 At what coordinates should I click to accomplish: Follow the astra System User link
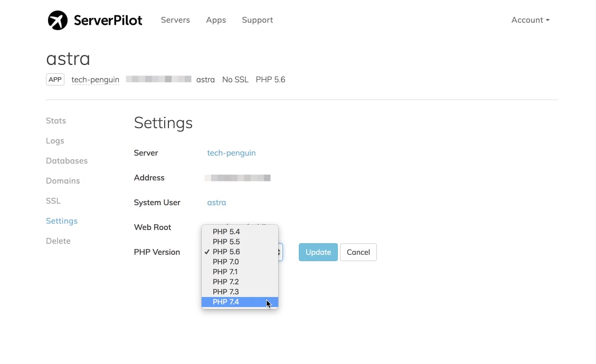(216, 203)
